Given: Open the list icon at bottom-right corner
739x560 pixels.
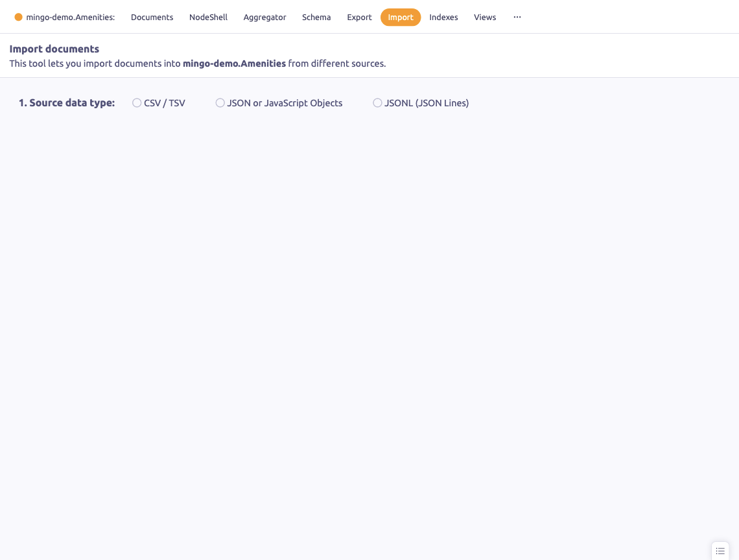Looking at the screenshot, I should click(720, 551).
